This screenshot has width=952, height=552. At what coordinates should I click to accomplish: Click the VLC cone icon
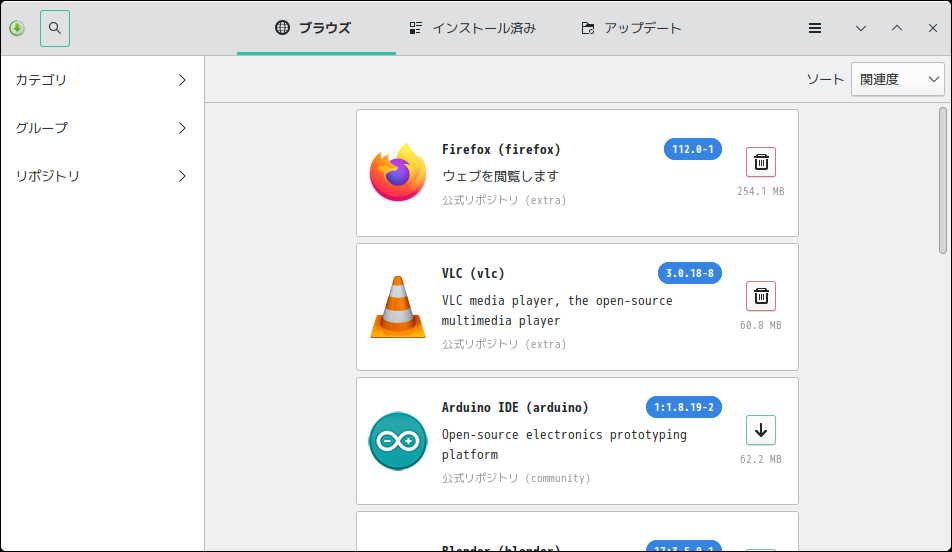(x=398, y=307)
